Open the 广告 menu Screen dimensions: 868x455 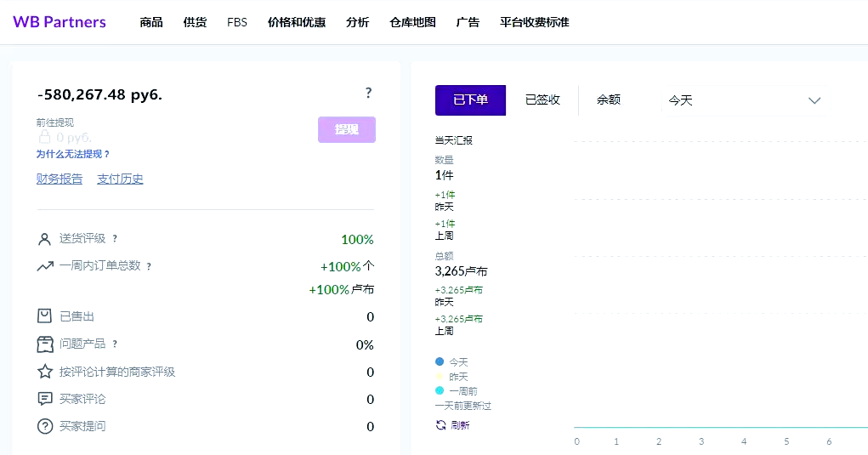click(x=468, y=22)
